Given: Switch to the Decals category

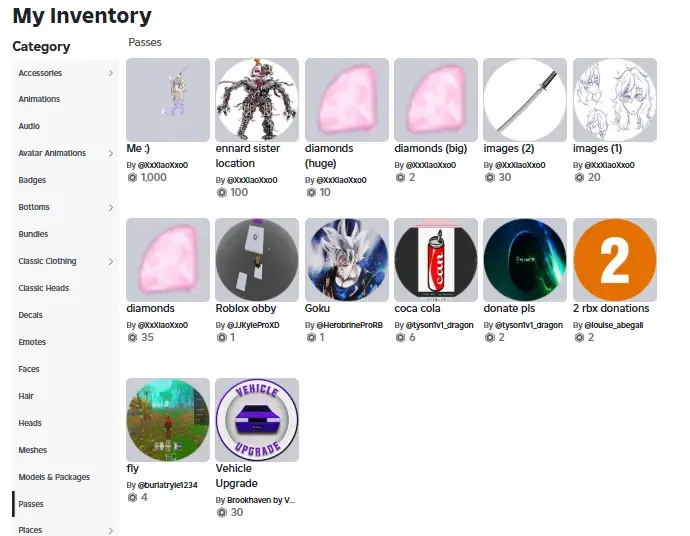Looking at the screenshot, I should pos(30,315).
